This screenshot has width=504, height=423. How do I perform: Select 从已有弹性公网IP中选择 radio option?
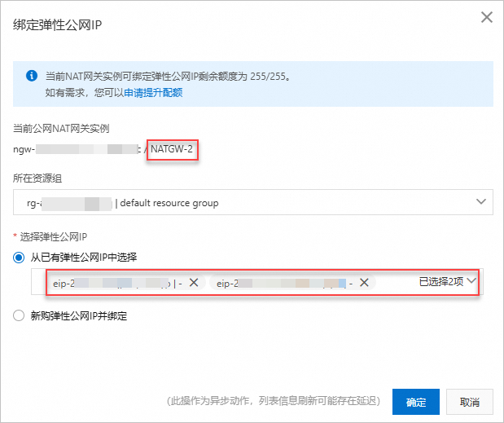[19, 258]
